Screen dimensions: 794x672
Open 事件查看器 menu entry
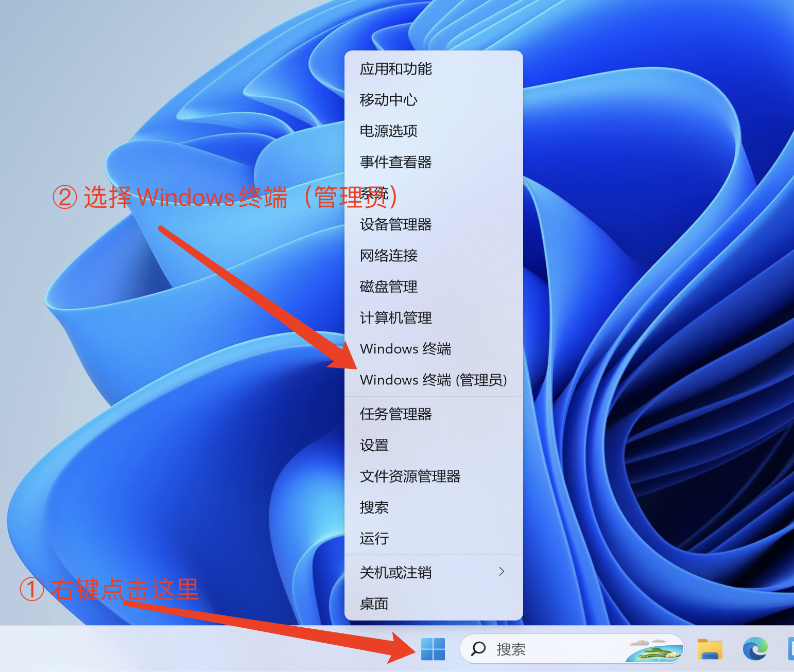coord(434,163)
